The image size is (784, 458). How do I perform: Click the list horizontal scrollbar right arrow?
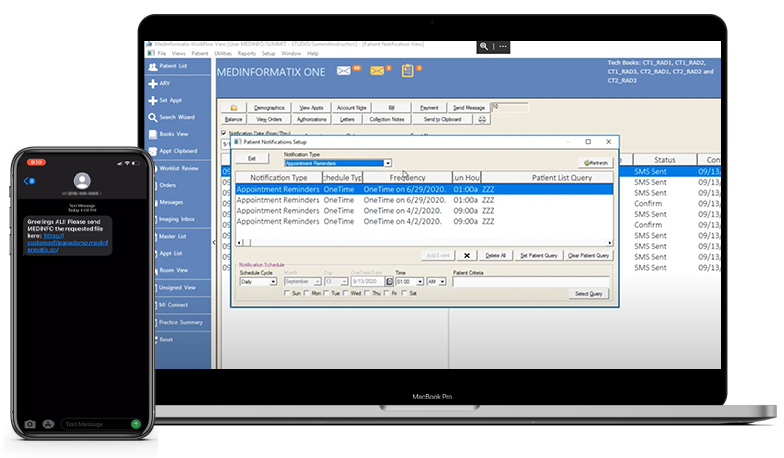[610, 242]
